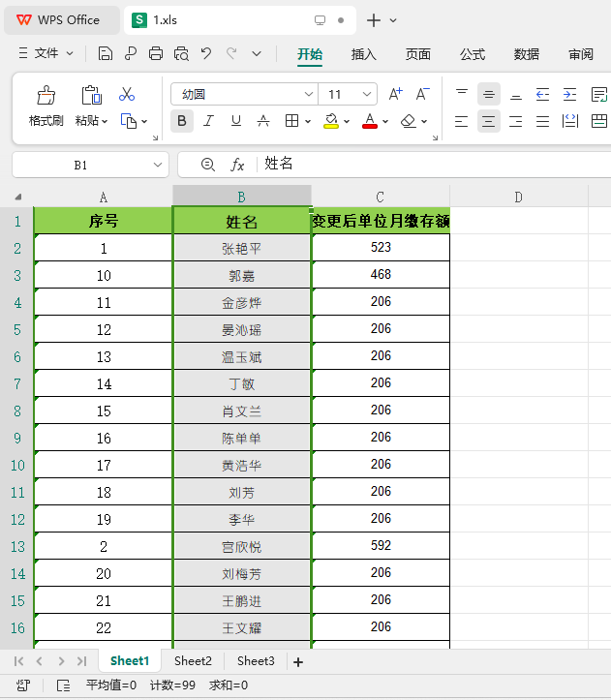Click the fx insert function icon
611x700 pixels.
(x=237, y=165)
